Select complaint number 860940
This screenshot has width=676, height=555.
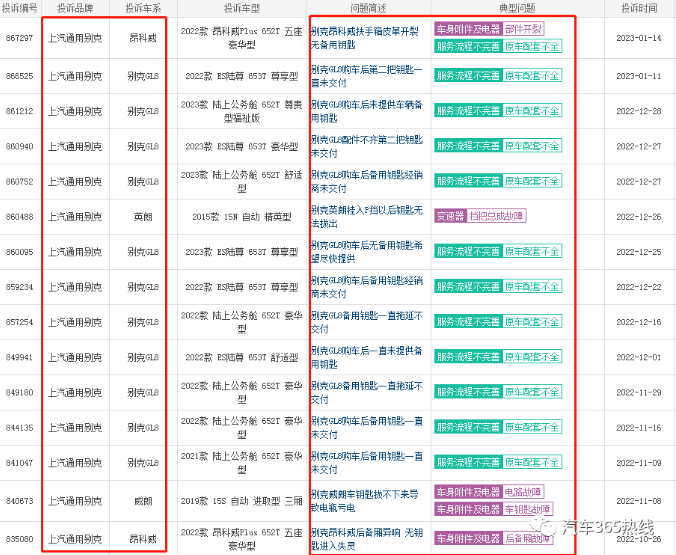click(x=19, y=147)
